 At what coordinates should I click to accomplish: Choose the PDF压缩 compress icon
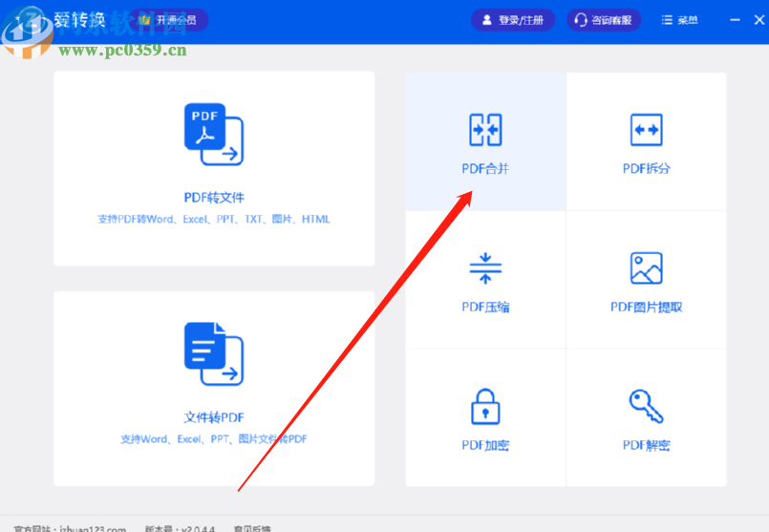485,268
